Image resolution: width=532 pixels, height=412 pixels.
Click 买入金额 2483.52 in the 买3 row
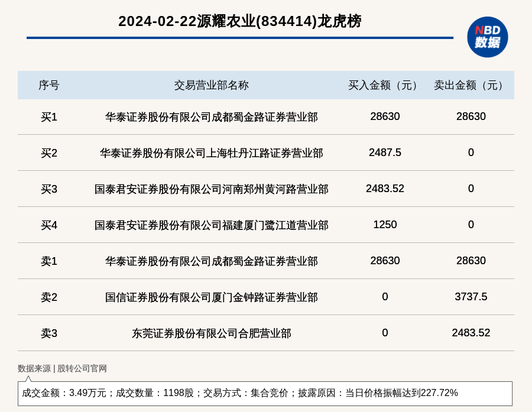385,189
